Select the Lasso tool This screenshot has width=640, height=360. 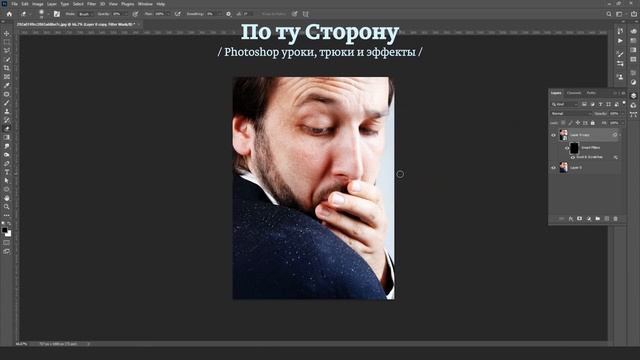pyautogui.click(x=7, y=51)
